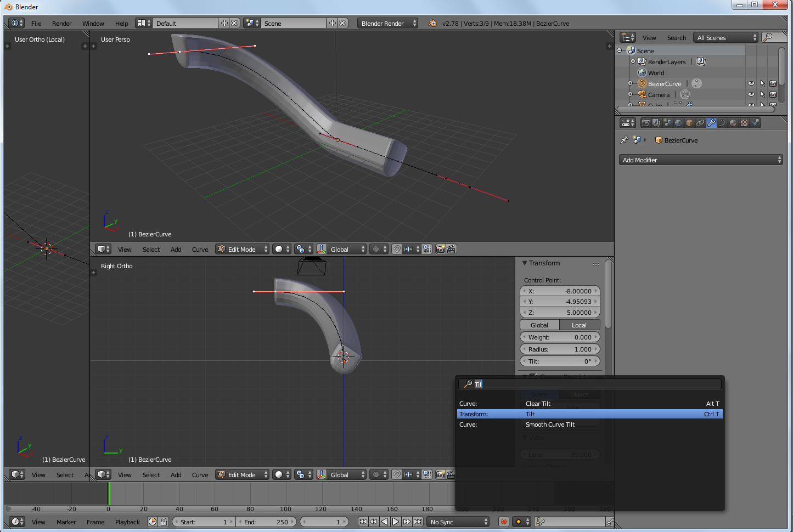793x532 pixels.
Task: Toggle the frame range lock icon in timeline
Action: point(164,522)
